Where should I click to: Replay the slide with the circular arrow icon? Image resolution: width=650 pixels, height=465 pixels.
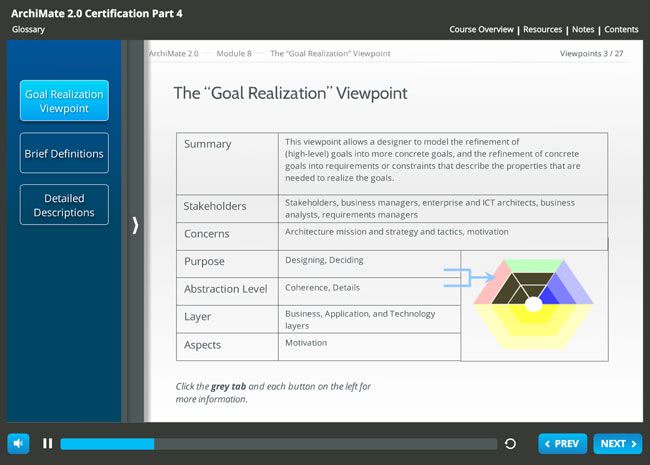[x=510, y=444]
